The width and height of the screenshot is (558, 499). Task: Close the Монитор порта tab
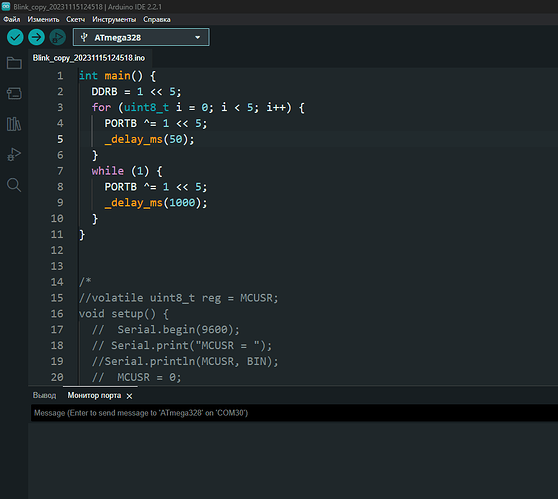pos(130,396)
